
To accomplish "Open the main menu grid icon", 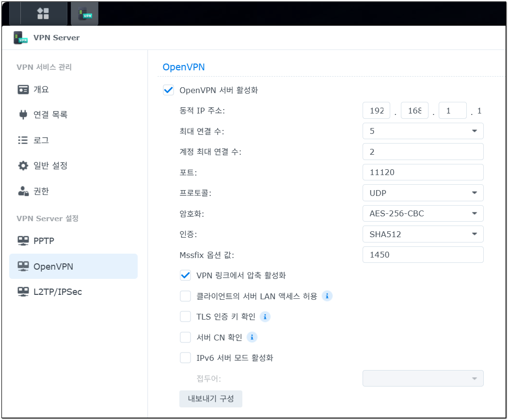I will tap(43, 14).
